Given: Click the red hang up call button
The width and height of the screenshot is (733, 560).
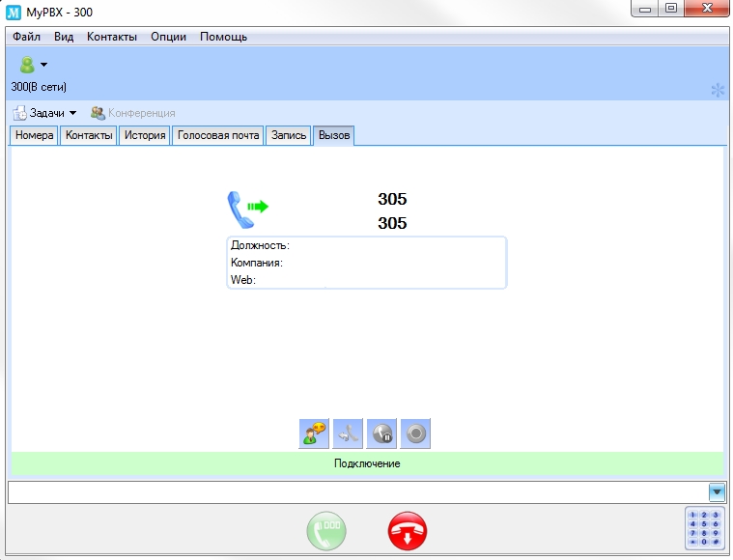Looking at the screenshot, I should [x=407, y=531].
